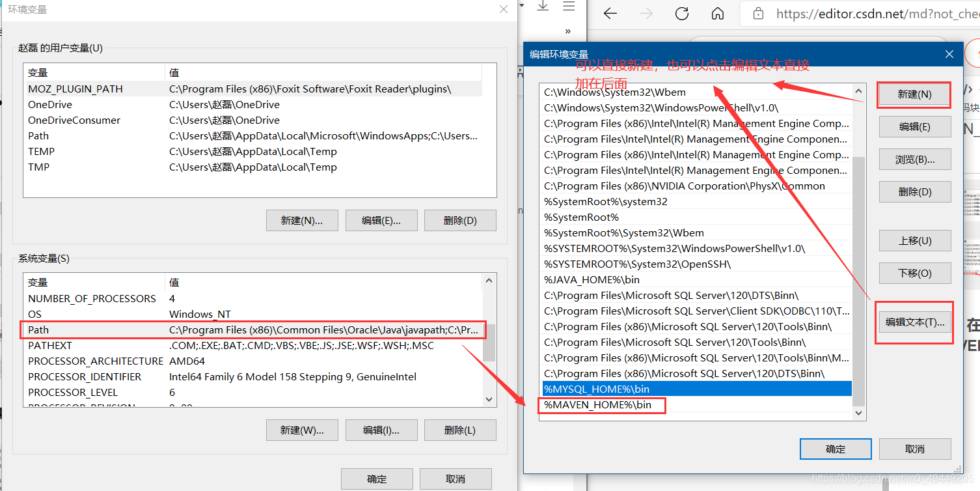980x491 pixels.
Task: Click 下移(O) move down button
Action: pyautogui.click(x=914, y=274)
